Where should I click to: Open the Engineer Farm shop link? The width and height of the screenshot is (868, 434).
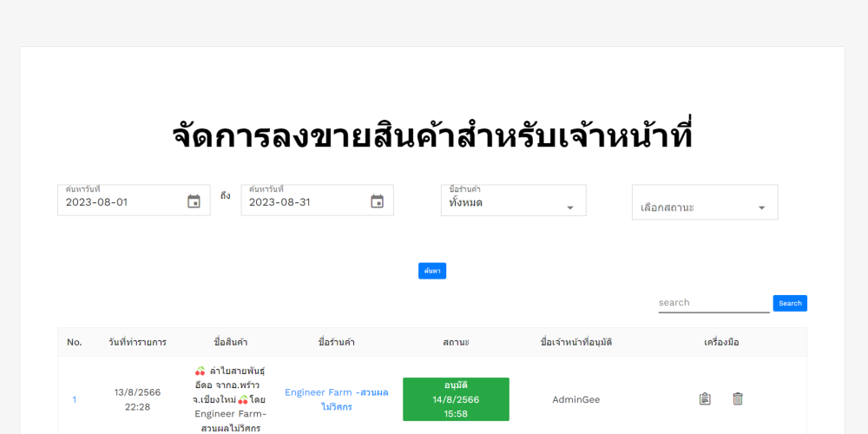tap(336, 399)
